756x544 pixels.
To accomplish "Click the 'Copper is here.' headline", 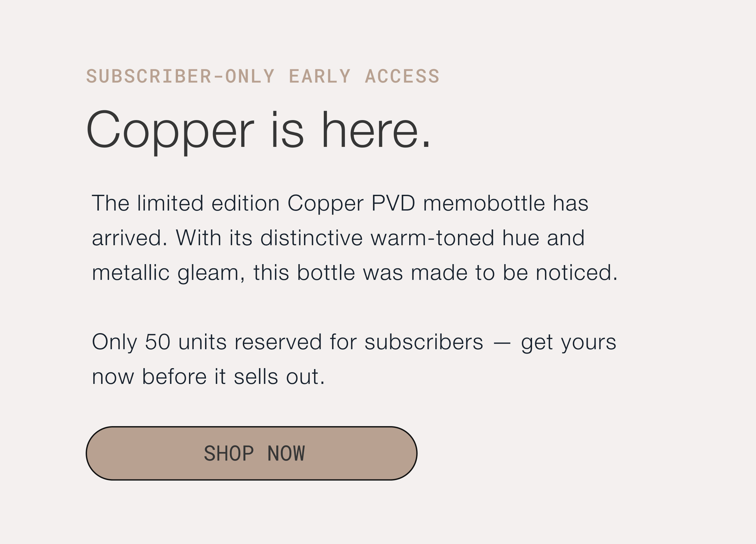I will pyautogui.click(x=259, y=132).
